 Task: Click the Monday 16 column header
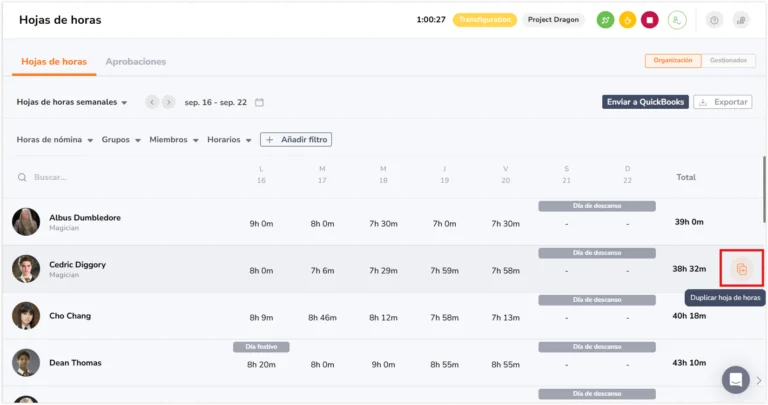[x=261, y=174]
